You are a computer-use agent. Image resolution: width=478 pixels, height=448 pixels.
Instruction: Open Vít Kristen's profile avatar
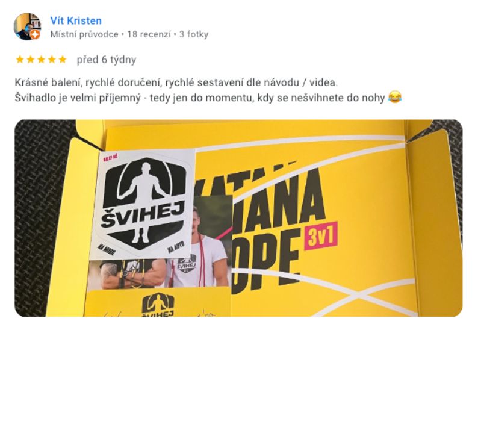point(27,26)
